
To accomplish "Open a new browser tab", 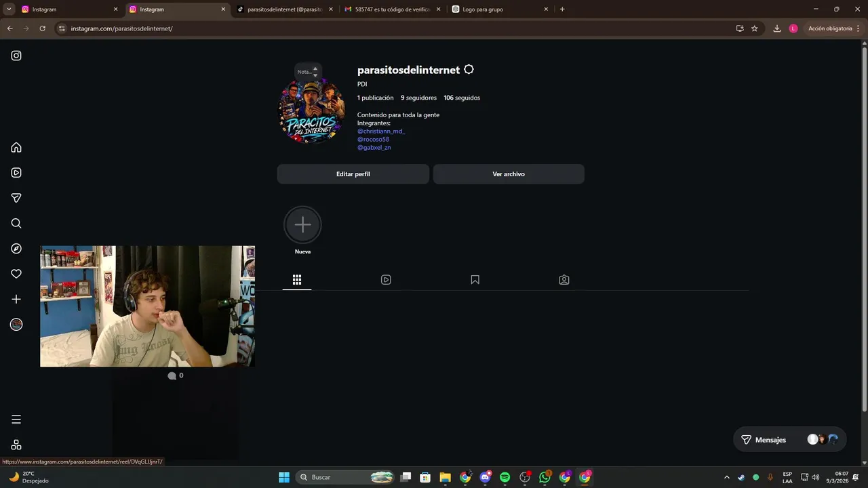I will [x=562, y=9].
